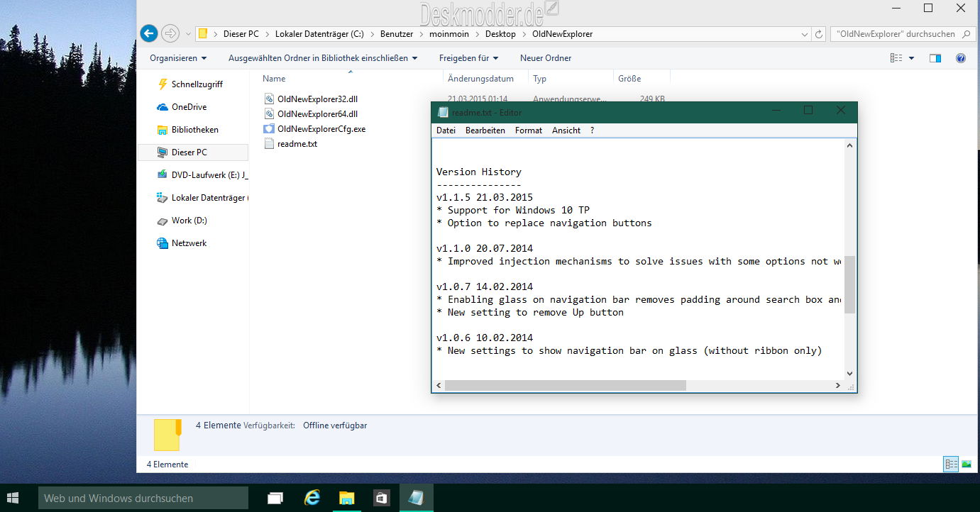This screenshot has height=512, width=980.
Task: Open Ansicht menu in Editor
Action: pyautogui.click(x=566, y=130)
